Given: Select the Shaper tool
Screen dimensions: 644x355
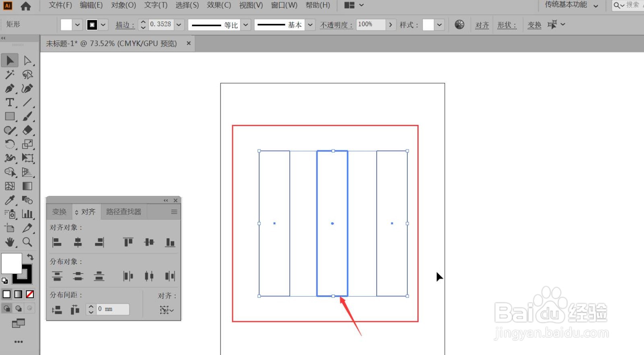Looking at the screenshot, I should pos(10,130).
